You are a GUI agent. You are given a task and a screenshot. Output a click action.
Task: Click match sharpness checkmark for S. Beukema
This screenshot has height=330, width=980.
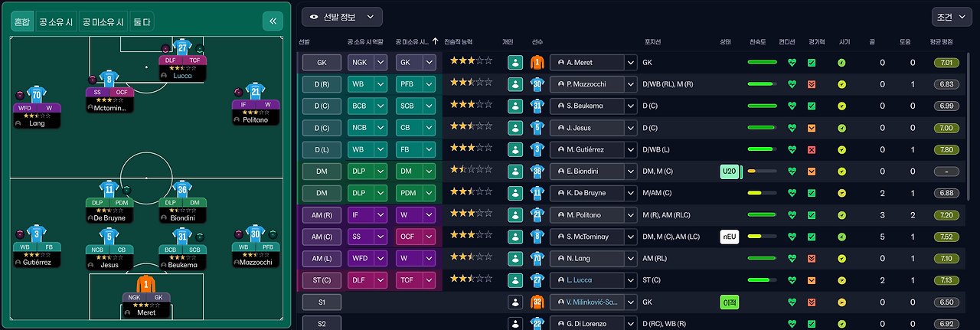coord(812,106)
